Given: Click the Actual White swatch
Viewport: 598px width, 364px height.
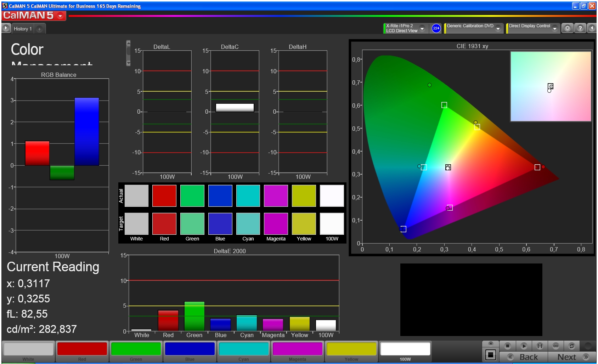Looking at the screenshot, I should click(x=136, y=196).
